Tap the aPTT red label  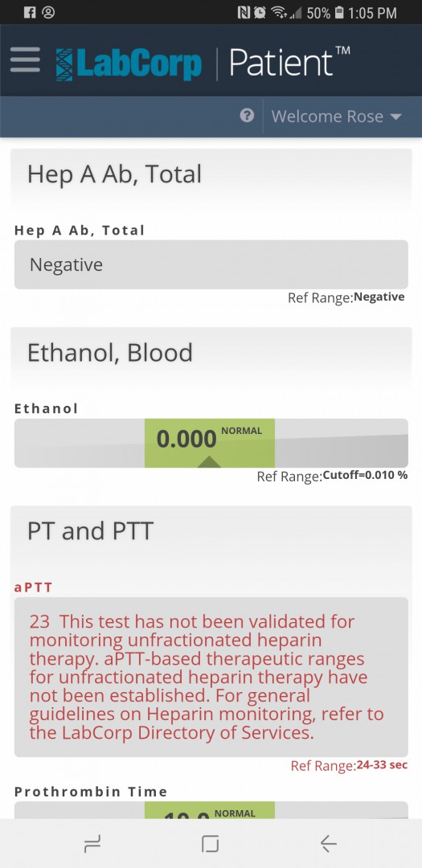click(x=33, y=588)
